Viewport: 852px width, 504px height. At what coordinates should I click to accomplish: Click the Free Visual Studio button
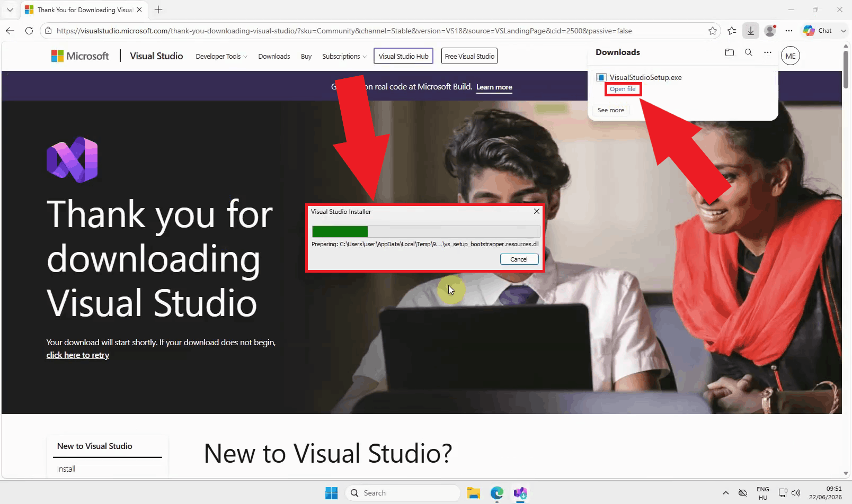(x=469, y=56)
